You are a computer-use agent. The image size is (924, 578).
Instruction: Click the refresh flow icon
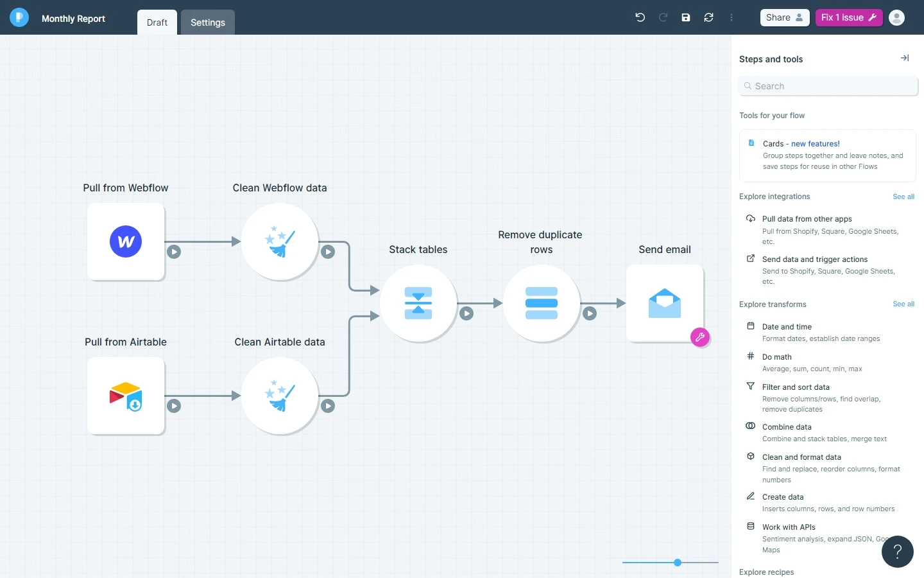708,17
